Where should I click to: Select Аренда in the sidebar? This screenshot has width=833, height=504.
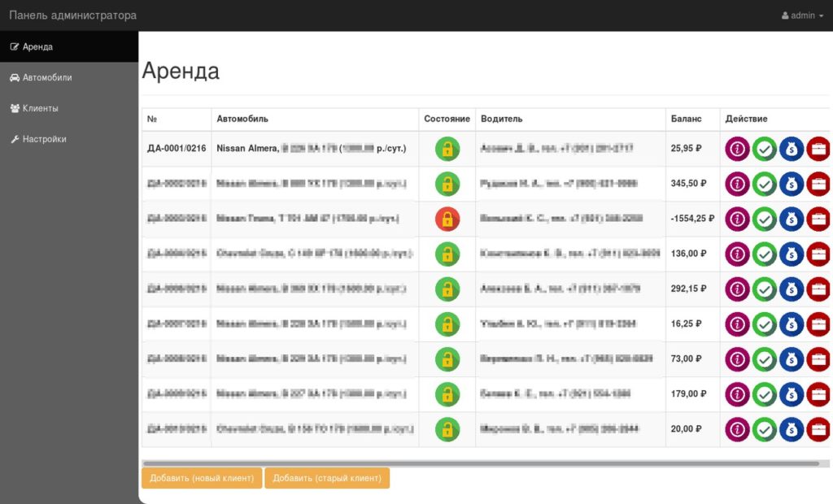click(69, 46)
